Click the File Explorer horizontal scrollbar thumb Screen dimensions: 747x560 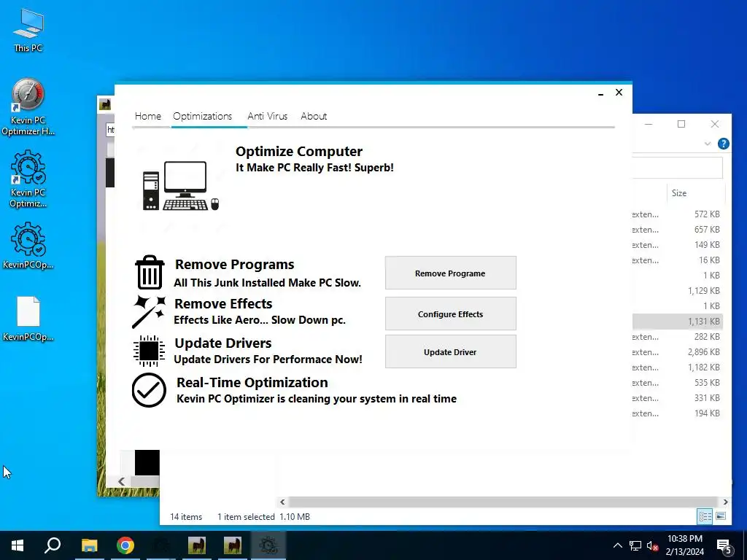[503, 502]
